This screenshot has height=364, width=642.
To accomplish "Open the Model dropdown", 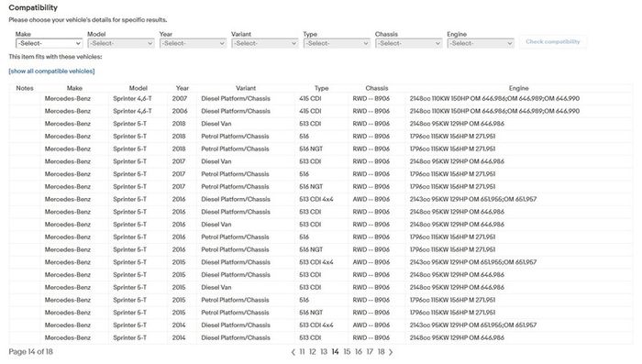I will pos(121,43).
